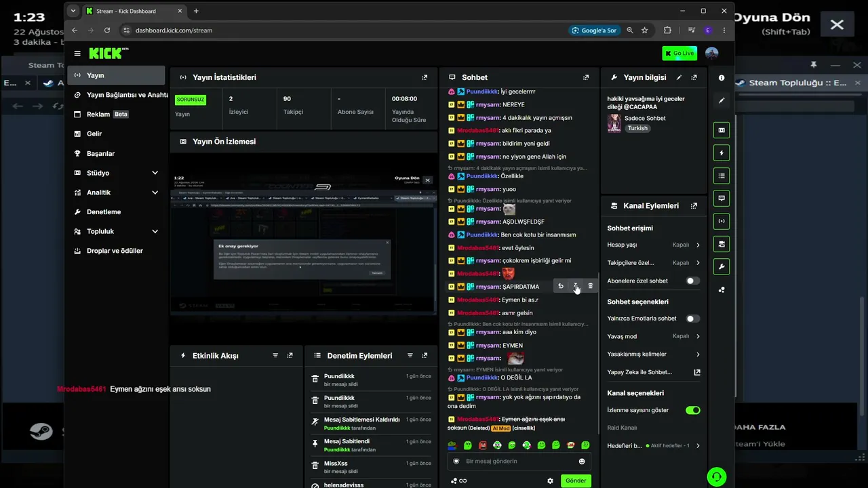Click the pencil icon in right rail
868x488 pixels.
pos(722,100)
